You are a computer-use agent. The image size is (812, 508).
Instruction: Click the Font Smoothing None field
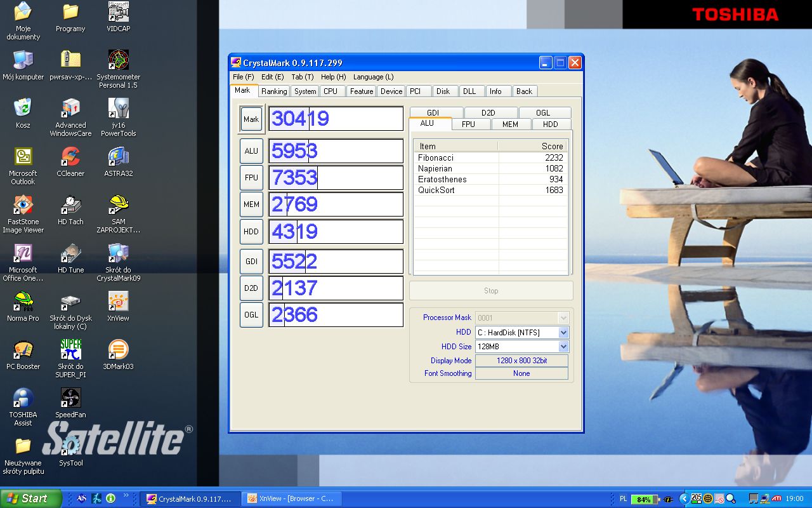(x=521, y=373)
